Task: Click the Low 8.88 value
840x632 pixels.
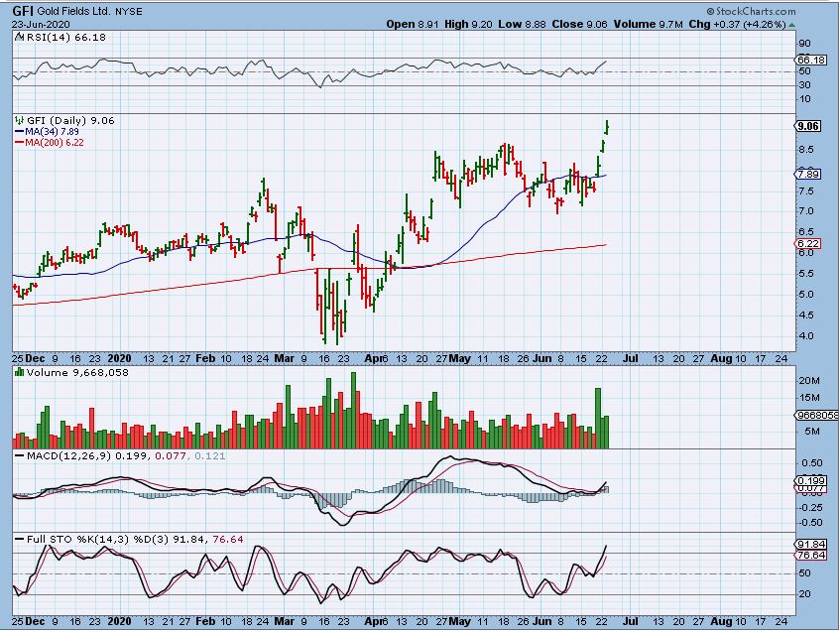Action: pos(523,24)
